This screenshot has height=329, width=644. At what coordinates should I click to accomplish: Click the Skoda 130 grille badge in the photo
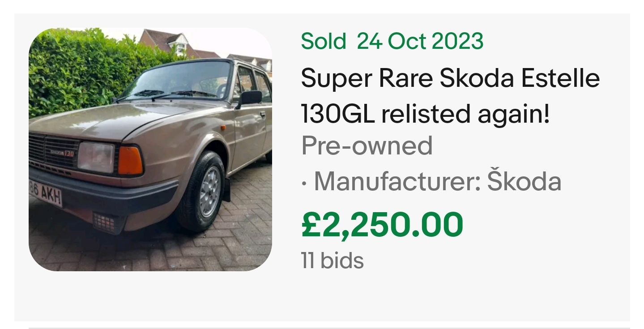(62, 153)
